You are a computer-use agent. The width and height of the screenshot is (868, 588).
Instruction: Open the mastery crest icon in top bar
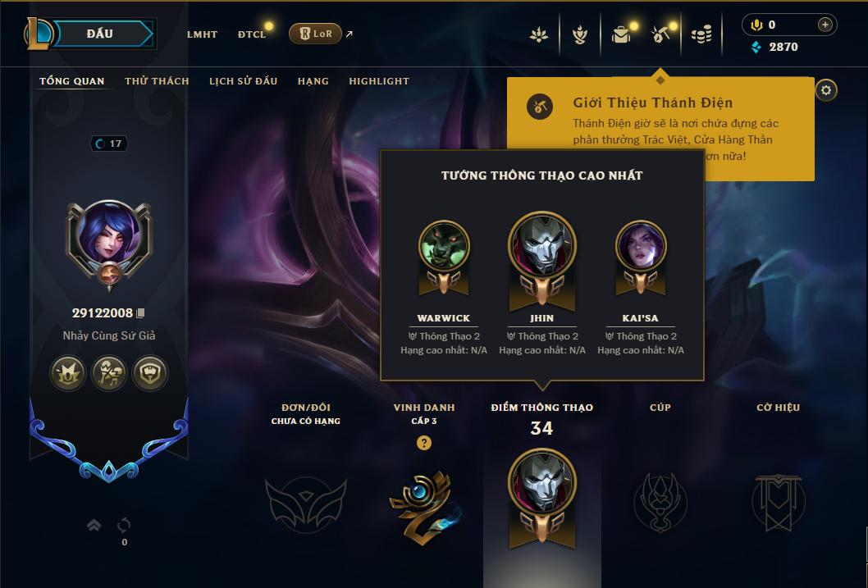pos(580,34)
